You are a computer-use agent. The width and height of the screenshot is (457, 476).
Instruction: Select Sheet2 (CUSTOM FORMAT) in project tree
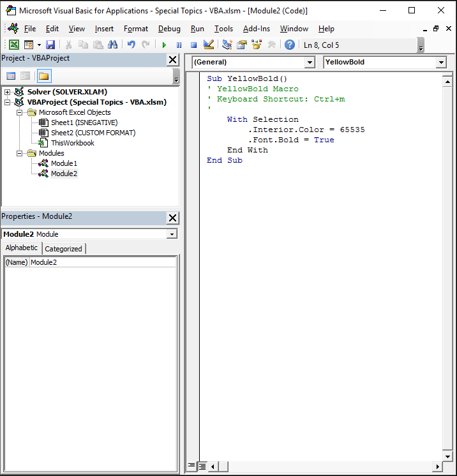(x=93, y=133)
